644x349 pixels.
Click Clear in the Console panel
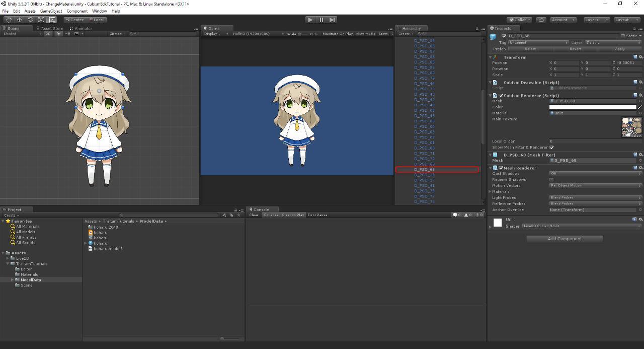[254, 215]
